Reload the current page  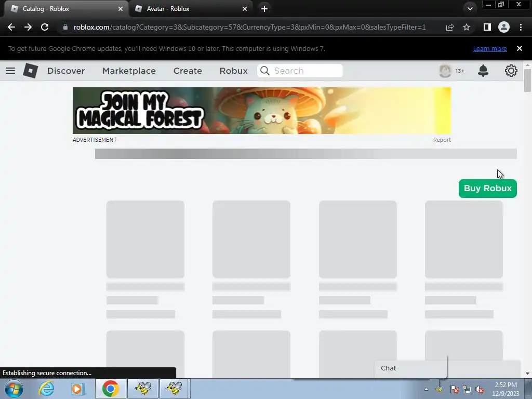[45, 27]
